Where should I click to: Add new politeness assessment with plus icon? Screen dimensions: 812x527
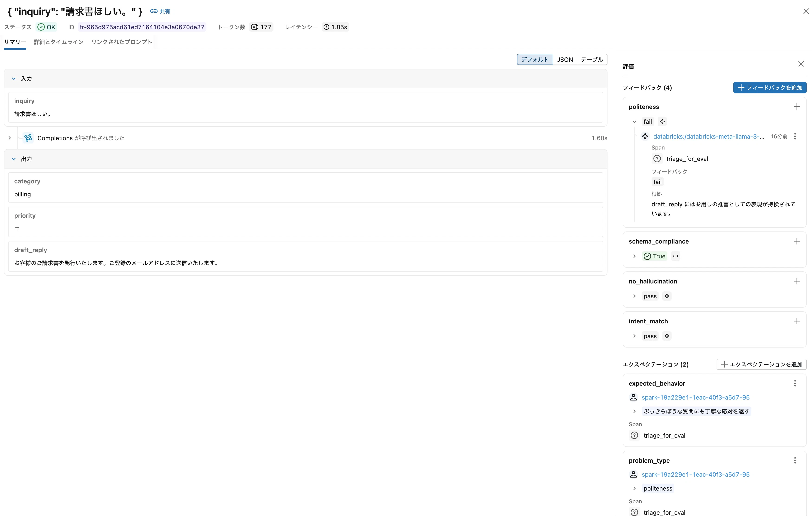click(x=797, y=107)
